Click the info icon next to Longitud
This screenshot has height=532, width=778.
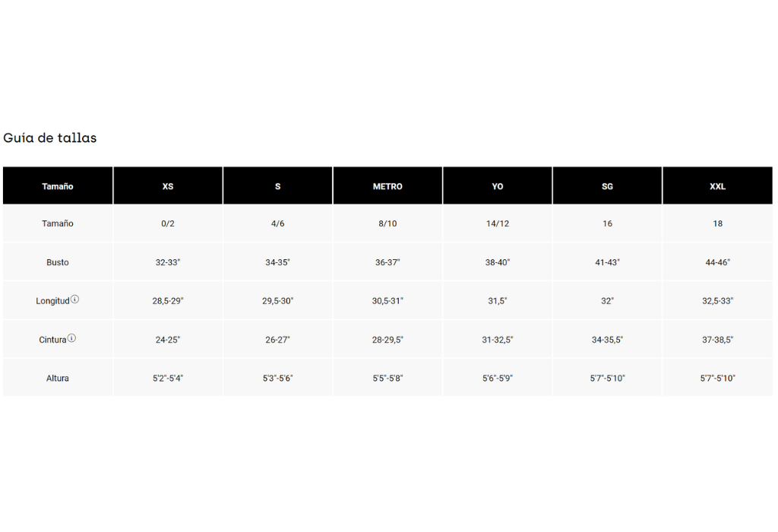[x=74, y=299]
